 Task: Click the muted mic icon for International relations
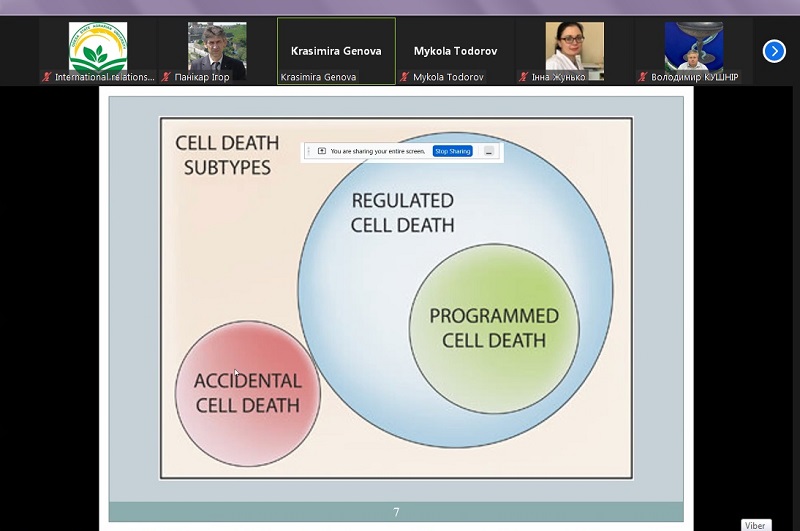[47, 77]
